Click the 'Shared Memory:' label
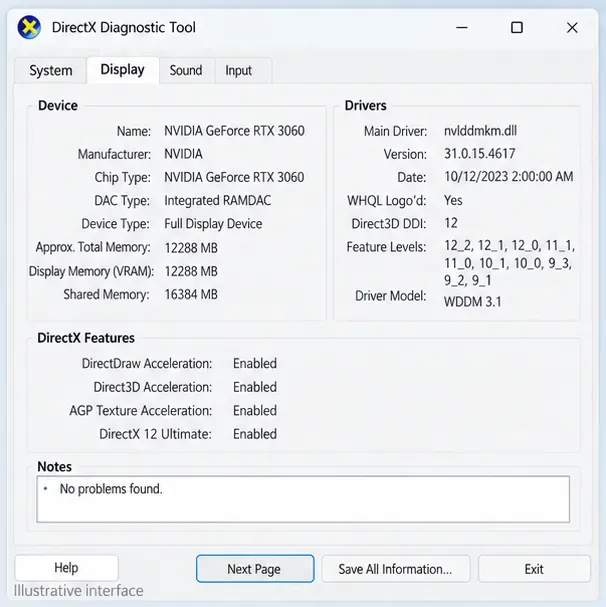 [106, 294]
